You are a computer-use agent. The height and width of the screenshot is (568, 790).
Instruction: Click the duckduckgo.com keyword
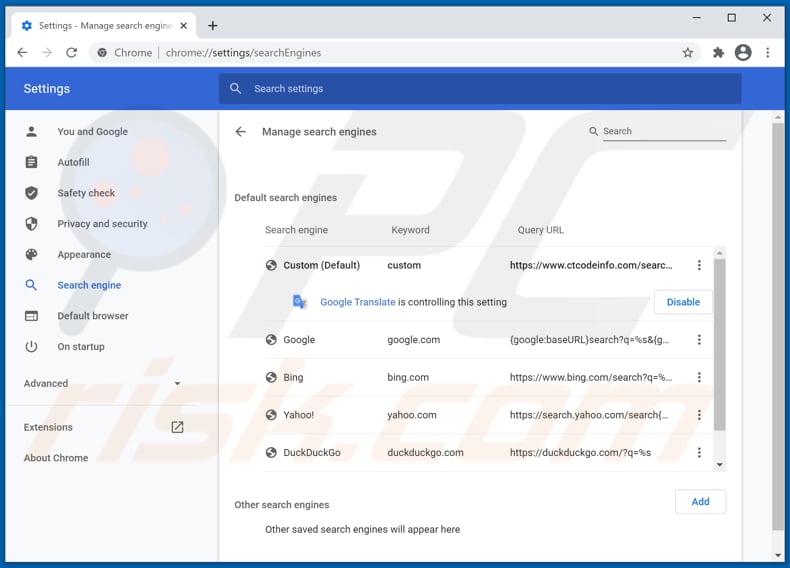coord(425,453)
